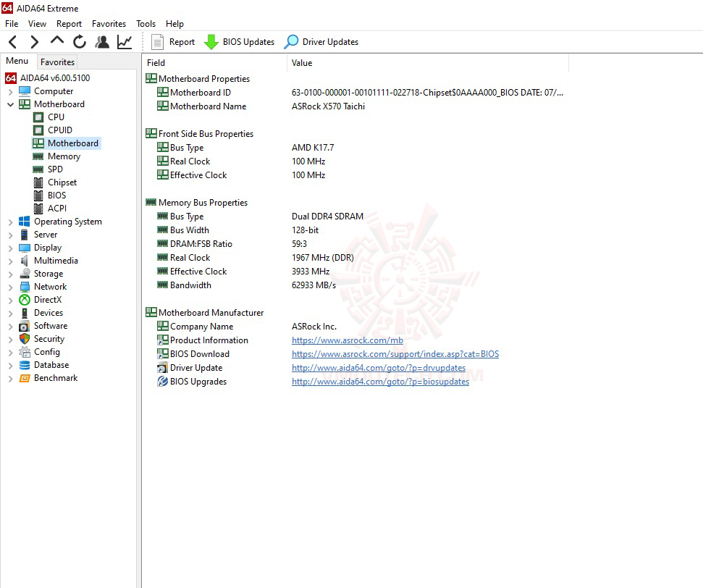Click the Security shield icon
Screen dimensions: 703x588
[x=25, y=339]
